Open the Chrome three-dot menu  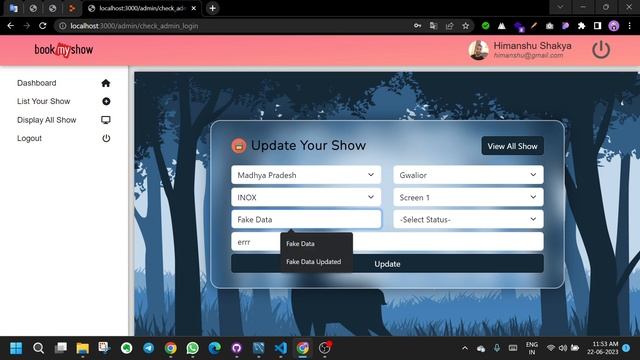pyautogui.click(x=629, y=26)
